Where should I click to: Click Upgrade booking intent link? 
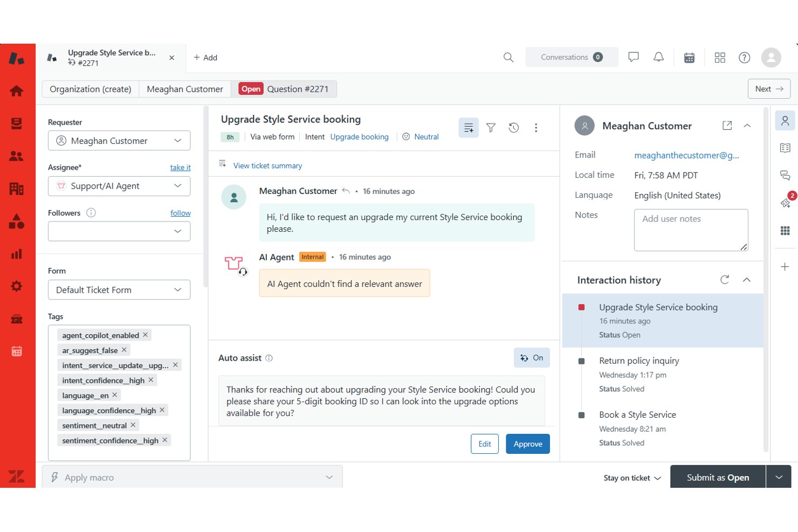[359, 137]
